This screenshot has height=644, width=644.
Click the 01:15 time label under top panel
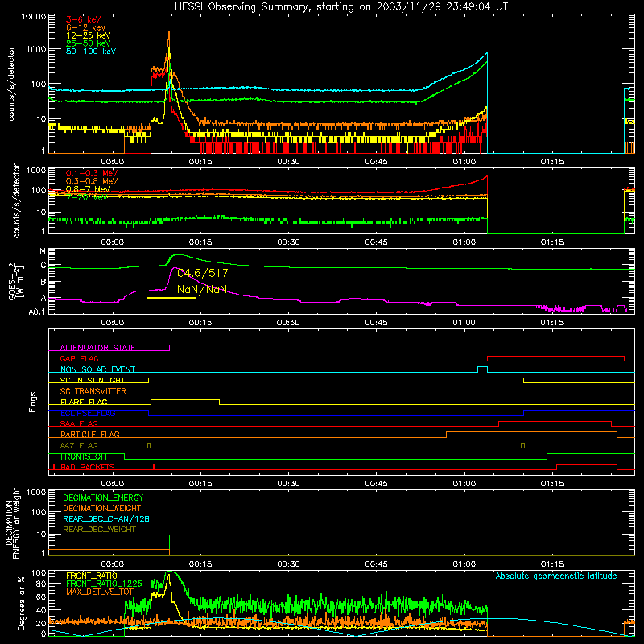pos(552,162)
